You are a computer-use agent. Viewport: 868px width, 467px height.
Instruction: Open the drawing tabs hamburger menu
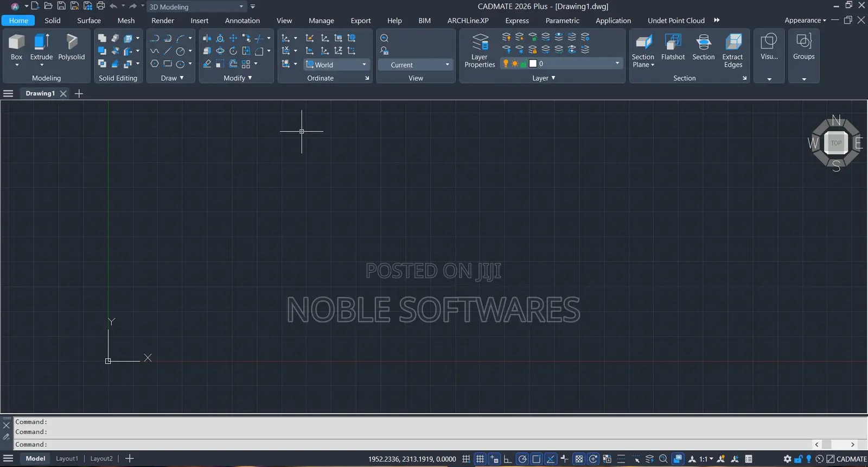click(x=8, y=93)
